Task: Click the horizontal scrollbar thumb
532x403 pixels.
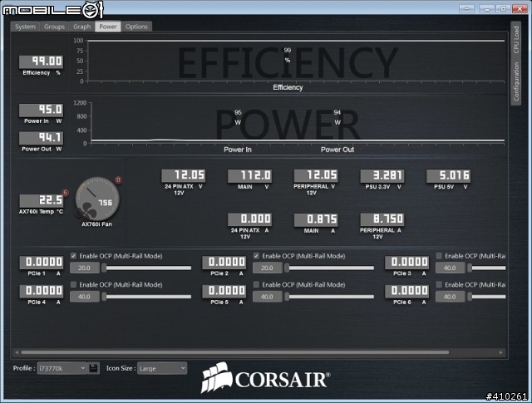Action: coord(234,352)
